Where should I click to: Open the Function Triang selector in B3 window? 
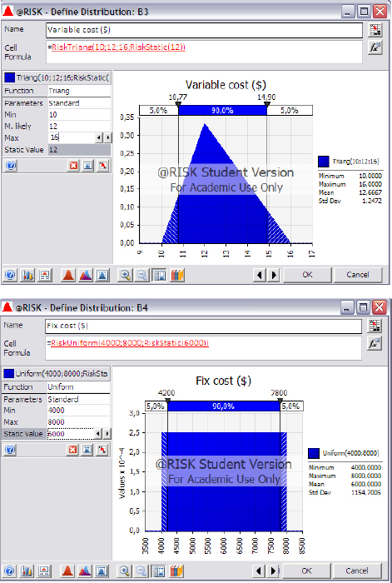(80, 91)
